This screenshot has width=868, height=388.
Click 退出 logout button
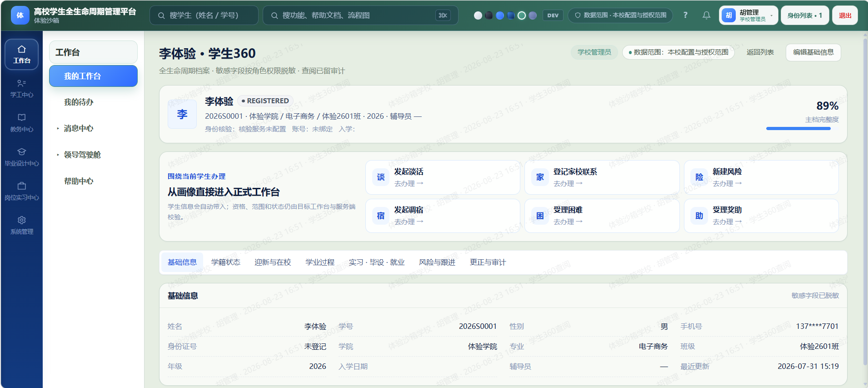845,15
